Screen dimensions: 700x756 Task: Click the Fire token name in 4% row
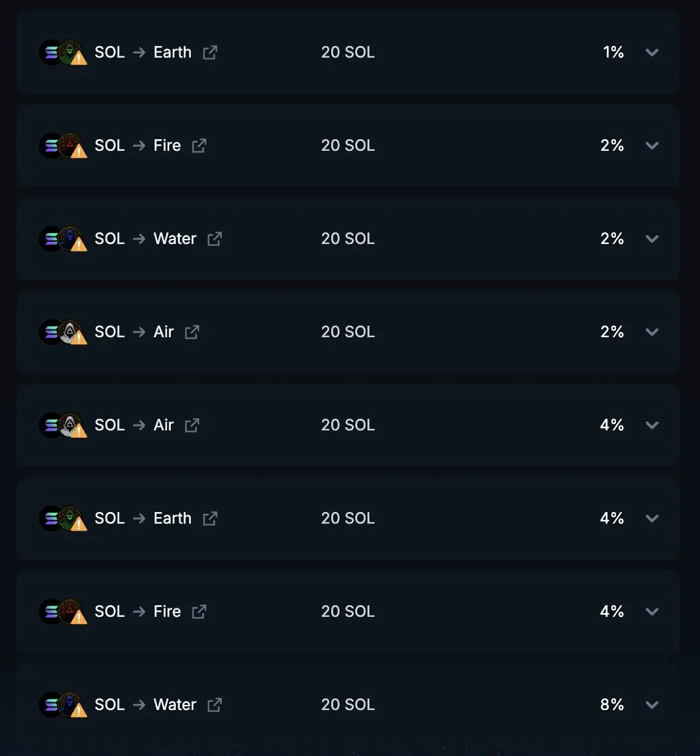(x=167, y=612)
